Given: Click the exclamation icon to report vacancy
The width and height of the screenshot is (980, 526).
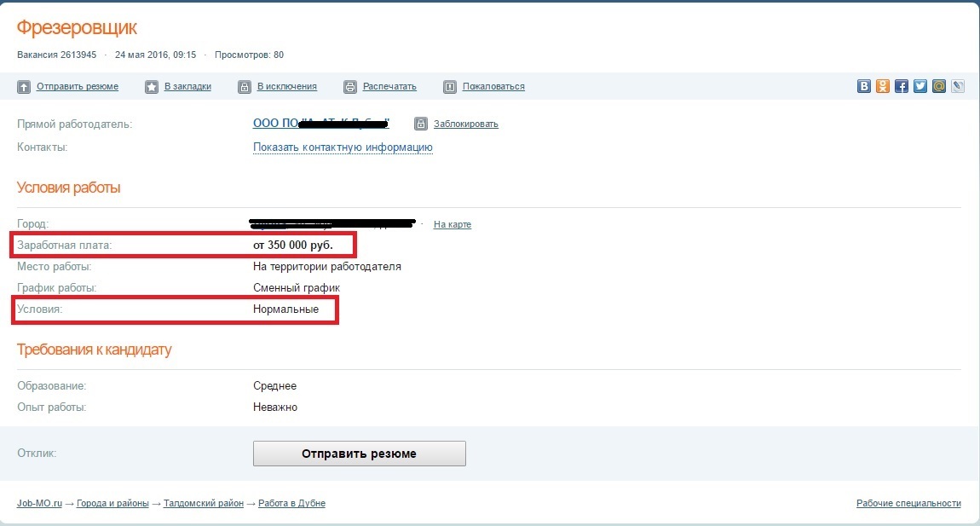Looking at the screenshot, I should 450,87.
